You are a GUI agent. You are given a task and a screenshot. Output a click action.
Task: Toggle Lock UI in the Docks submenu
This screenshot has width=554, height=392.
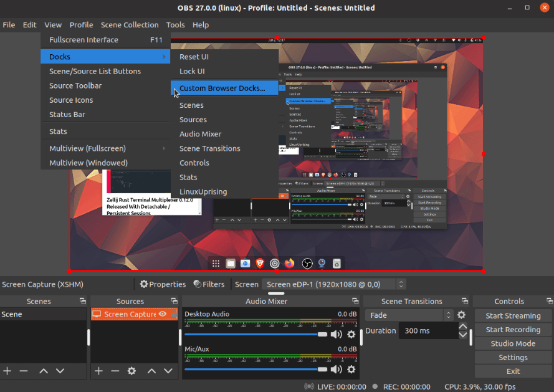tap(224, 71)
